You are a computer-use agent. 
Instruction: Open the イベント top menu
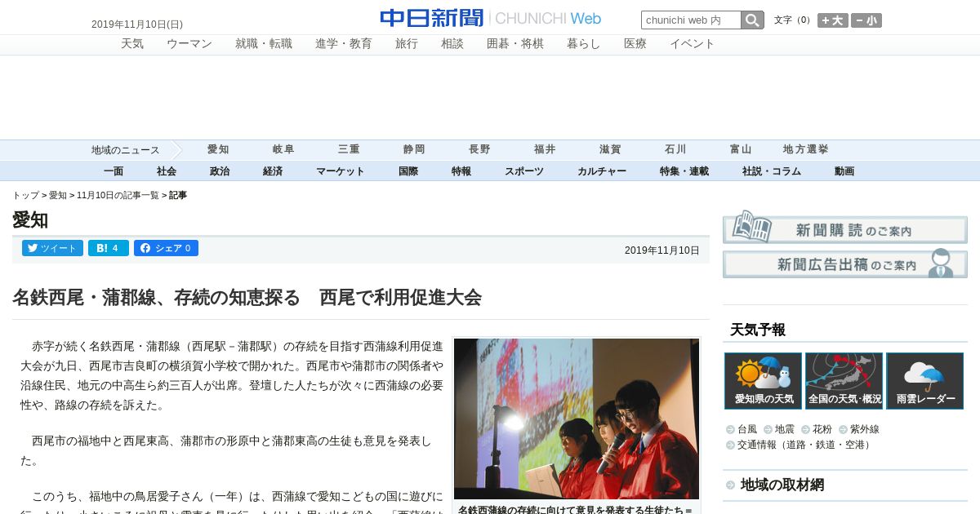[693, 44]
